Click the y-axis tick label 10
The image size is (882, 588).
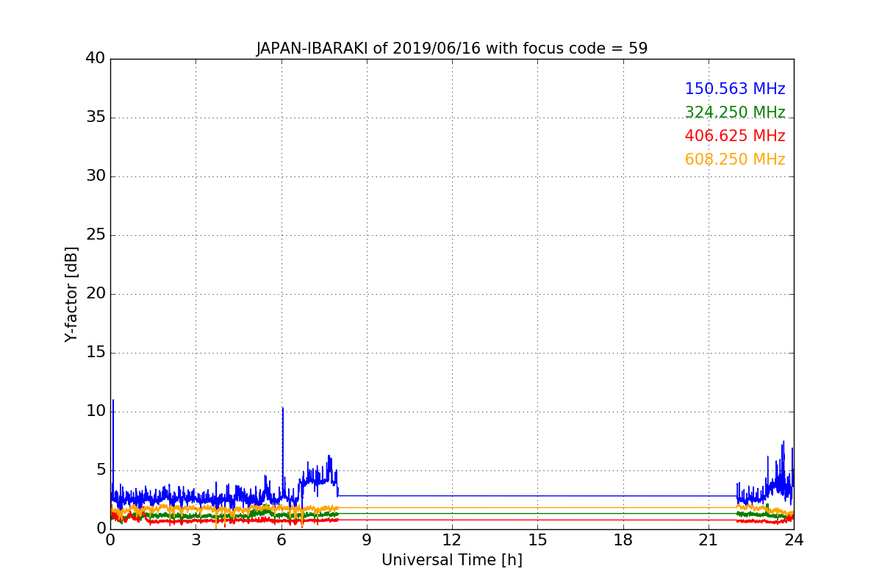click(x=96, y=412)
